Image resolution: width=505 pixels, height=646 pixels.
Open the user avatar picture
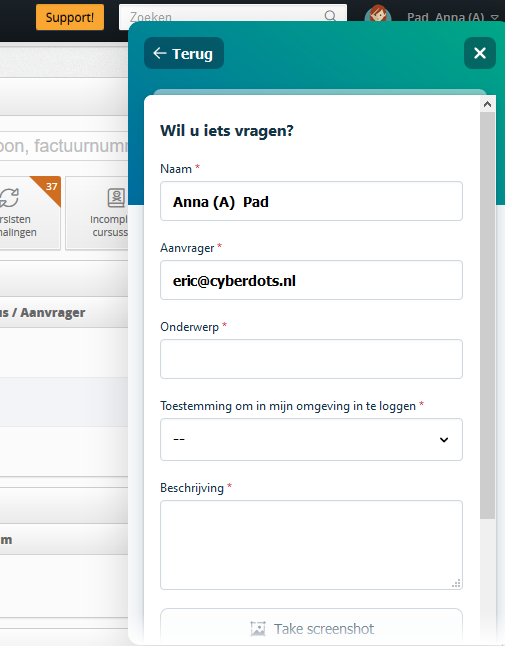click(x=378, y=13)
